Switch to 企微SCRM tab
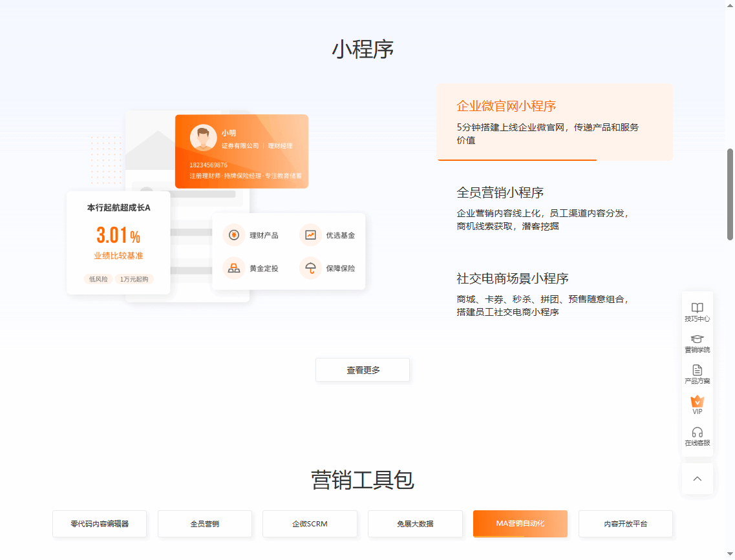This screenshot has height=560, width=735. click(x=310, y=524)
